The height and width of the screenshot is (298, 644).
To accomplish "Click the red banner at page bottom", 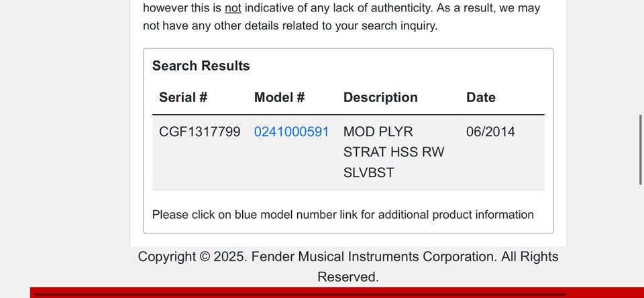I will click(x=335, y=293).
